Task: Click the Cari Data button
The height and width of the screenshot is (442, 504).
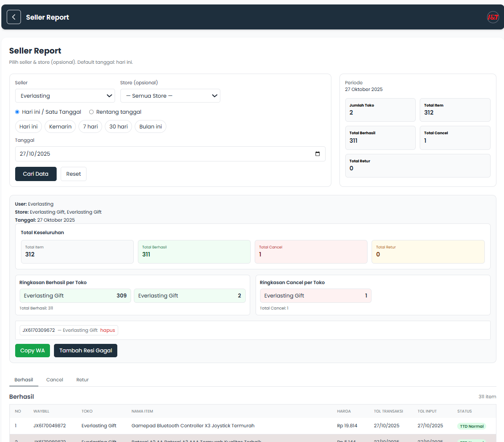Action: tap(36, 174)
